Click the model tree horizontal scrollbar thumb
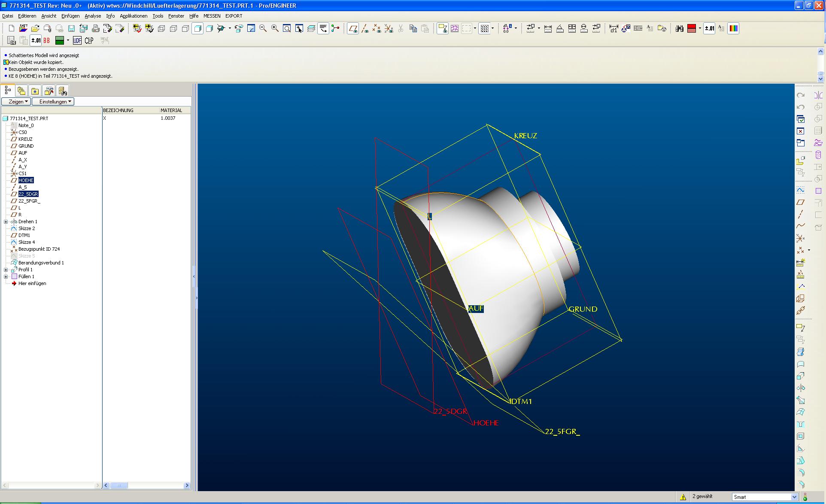 pos(118,485)
